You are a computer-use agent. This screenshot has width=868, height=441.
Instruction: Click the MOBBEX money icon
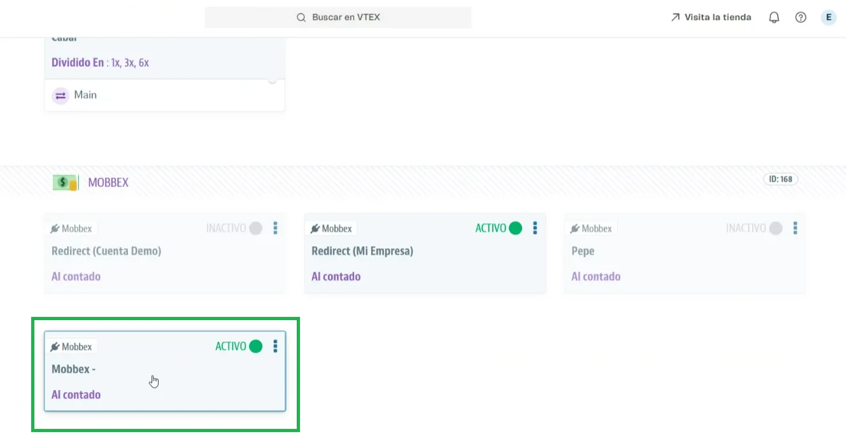[65, 183]
